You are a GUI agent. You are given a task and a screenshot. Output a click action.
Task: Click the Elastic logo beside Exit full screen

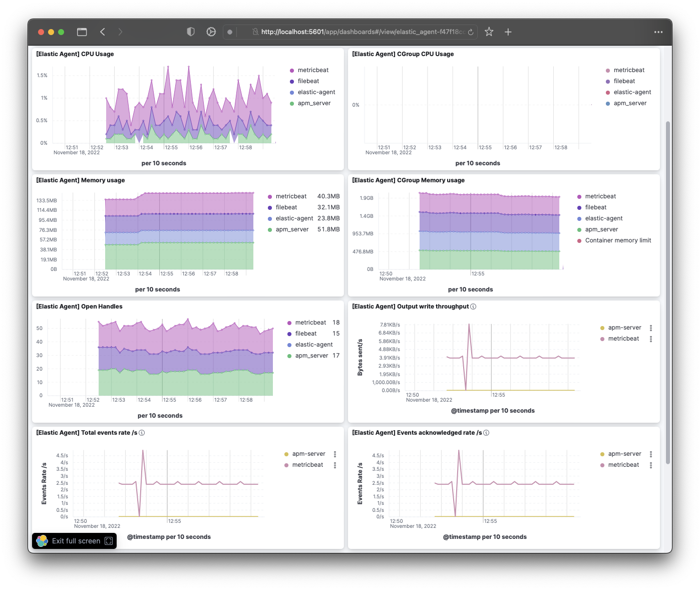click(42, 541)
